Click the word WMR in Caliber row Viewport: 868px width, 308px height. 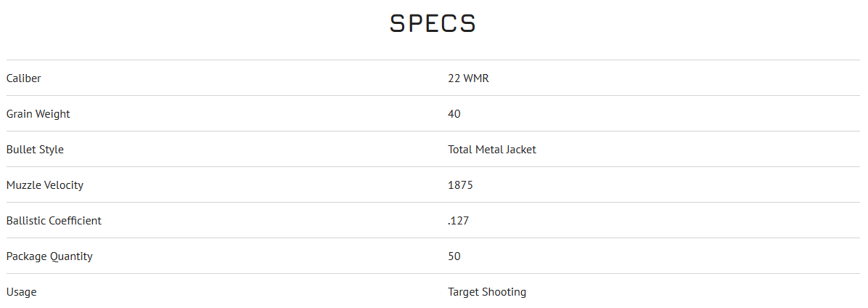coord(476,78)
